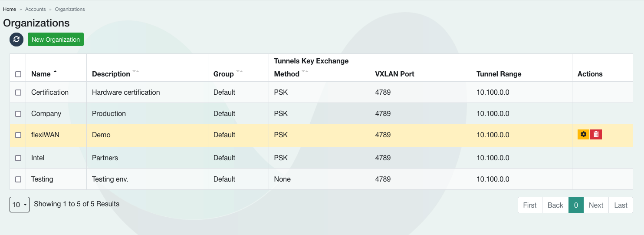Click New Organization button
The width and height of the screenshot is (644, 235).
[56, 40]
